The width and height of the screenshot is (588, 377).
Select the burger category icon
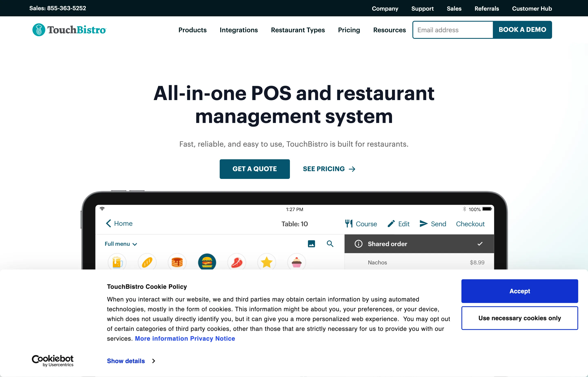click(207, 262)
